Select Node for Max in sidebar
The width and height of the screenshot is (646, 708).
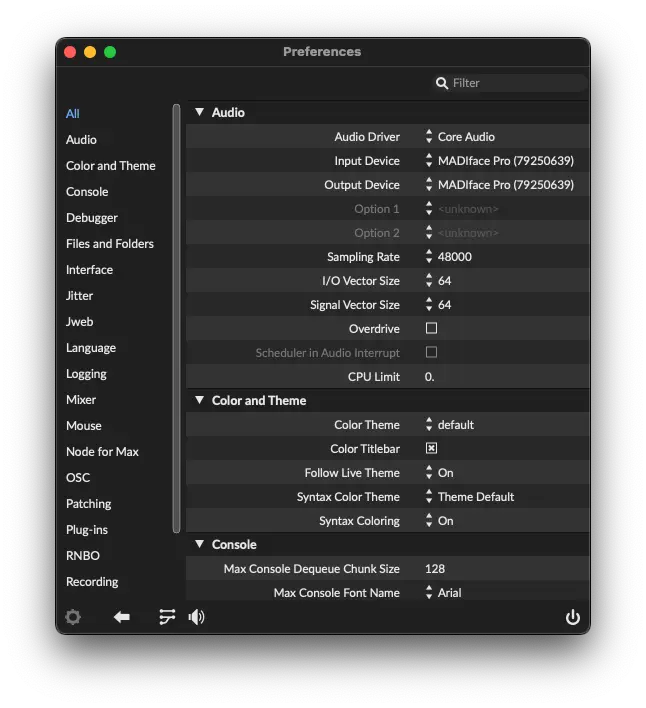[102, 452]
